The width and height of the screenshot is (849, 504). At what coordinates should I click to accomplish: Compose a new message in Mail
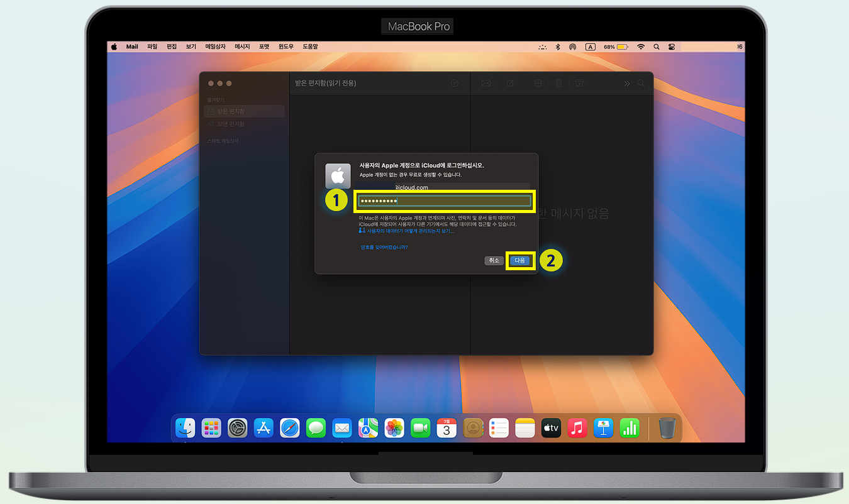(510, 83)
